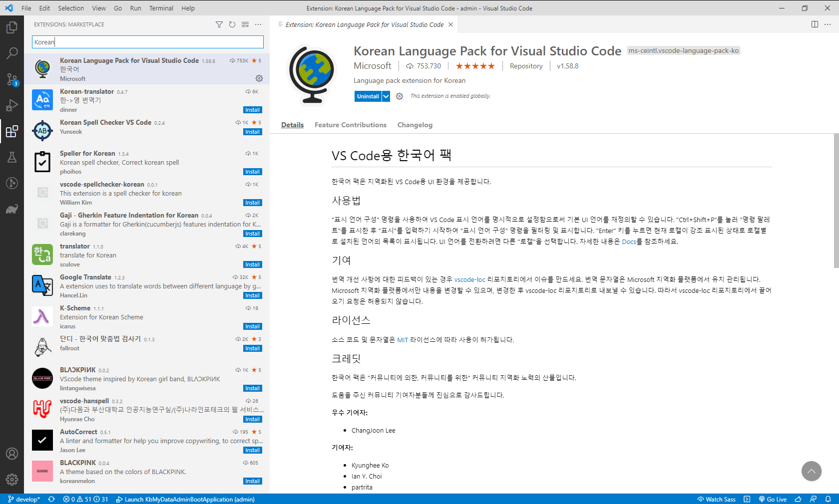Open the timeline clock icon view in activity bar
839x504 pixels.
12,183
